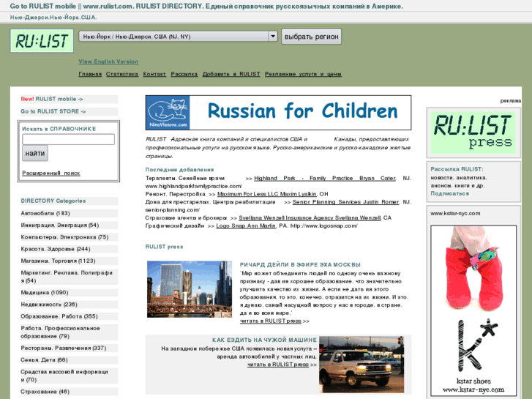The height and width of the screenshot is (399, 532).
Task: Click the Russian for Children banner
Action: (x=278, y=113)
